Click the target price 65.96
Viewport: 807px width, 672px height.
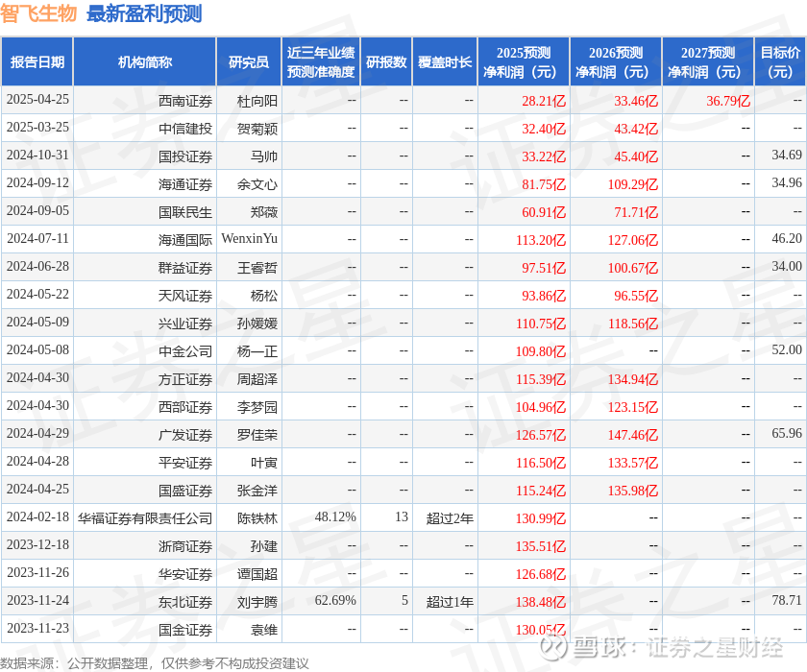[x=787, y=433]
